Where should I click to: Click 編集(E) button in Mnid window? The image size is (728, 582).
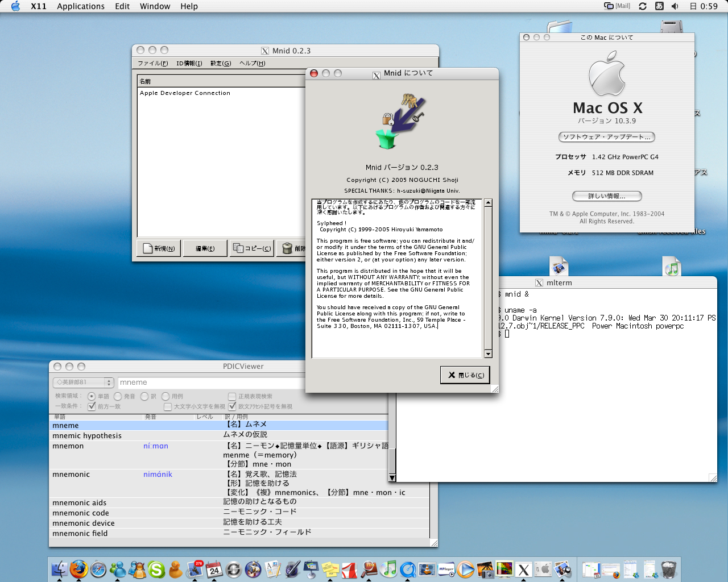tap(205, 248)
